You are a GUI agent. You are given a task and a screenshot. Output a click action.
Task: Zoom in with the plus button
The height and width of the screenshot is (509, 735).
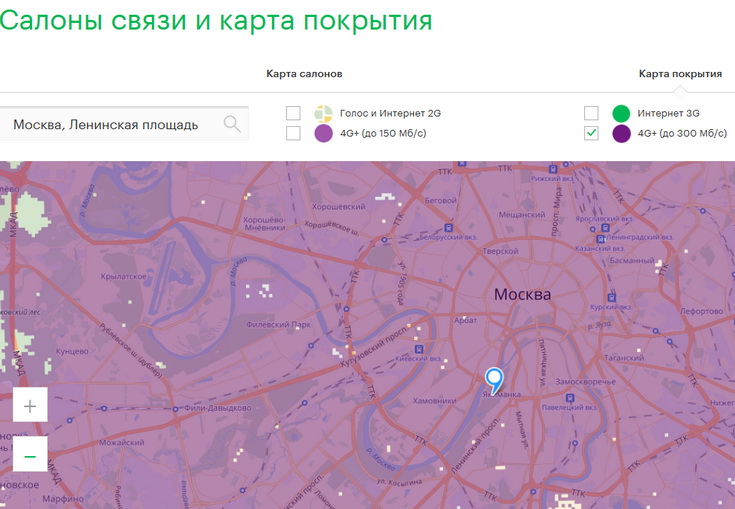click(x=30, y=406)
